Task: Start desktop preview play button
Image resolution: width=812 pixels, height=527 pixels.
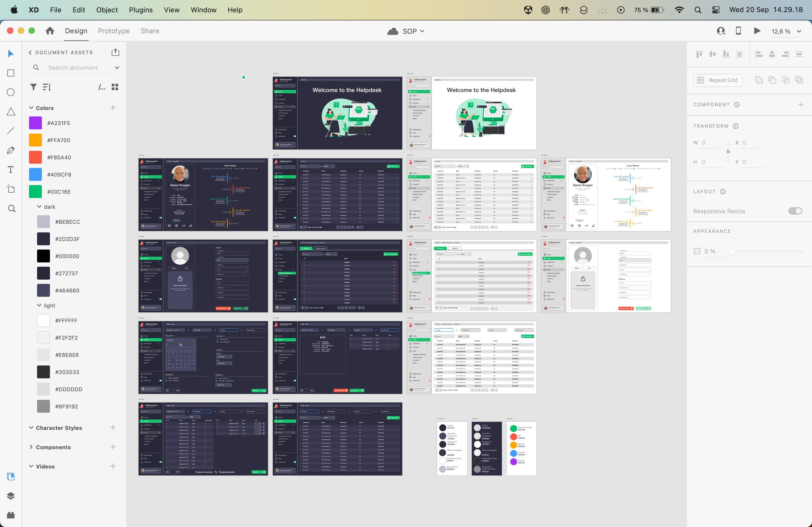Action: [757, 31]
